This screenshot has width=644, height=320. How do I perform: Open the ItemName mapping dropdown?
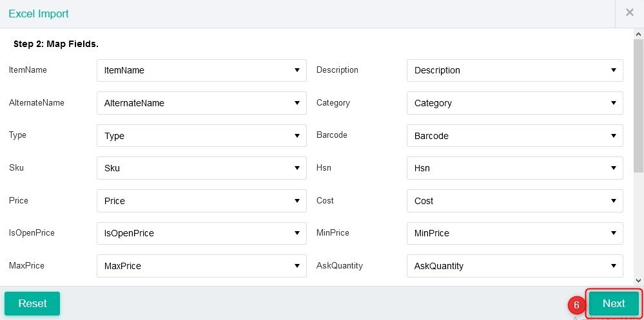tap(201, 70)
